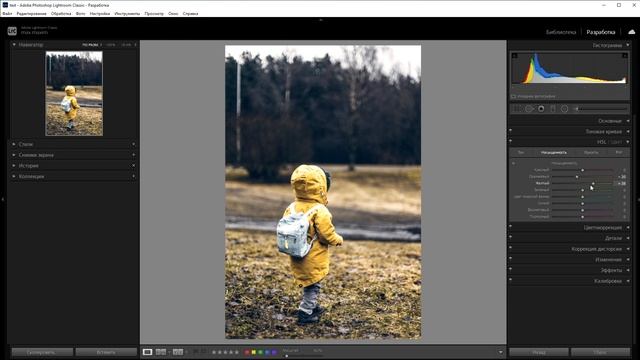Select the Graduated Filter tool
Image resolution: width=640 pixels, height=360 pixels.
coord(553,109)
